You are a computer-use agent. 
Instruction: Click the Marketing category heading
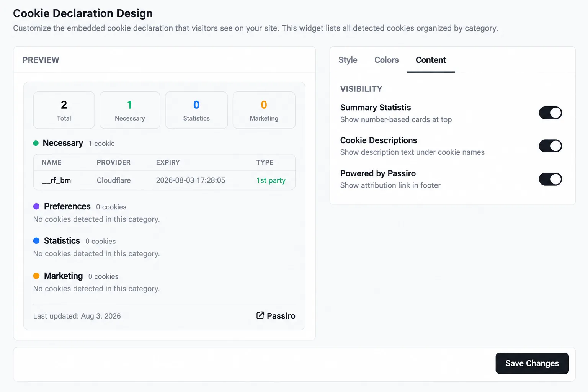(64, 276)
